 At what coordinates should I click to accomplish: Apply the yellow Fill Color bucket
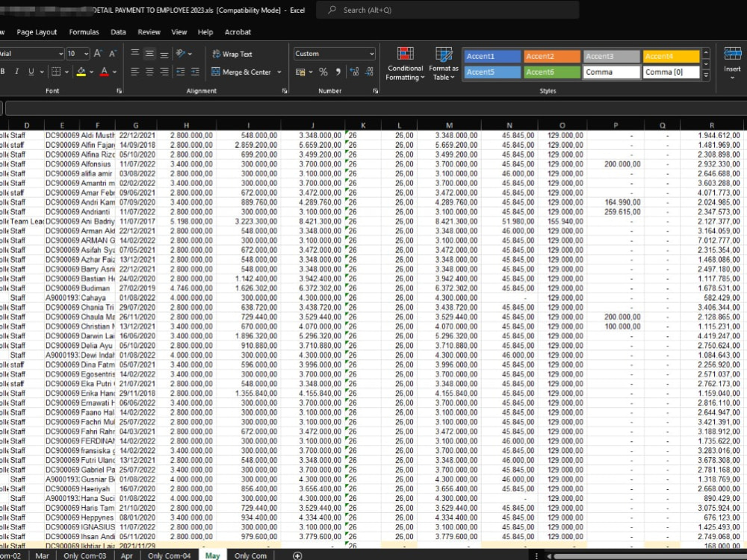point(81,72)
